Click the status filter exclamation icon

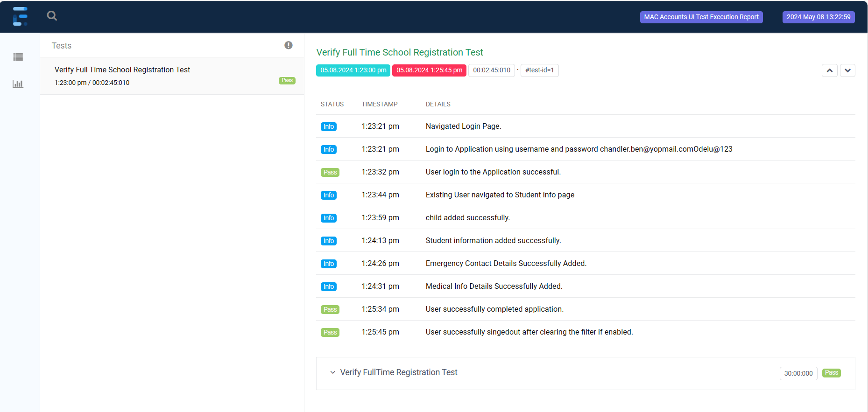(x=289, y=45)
